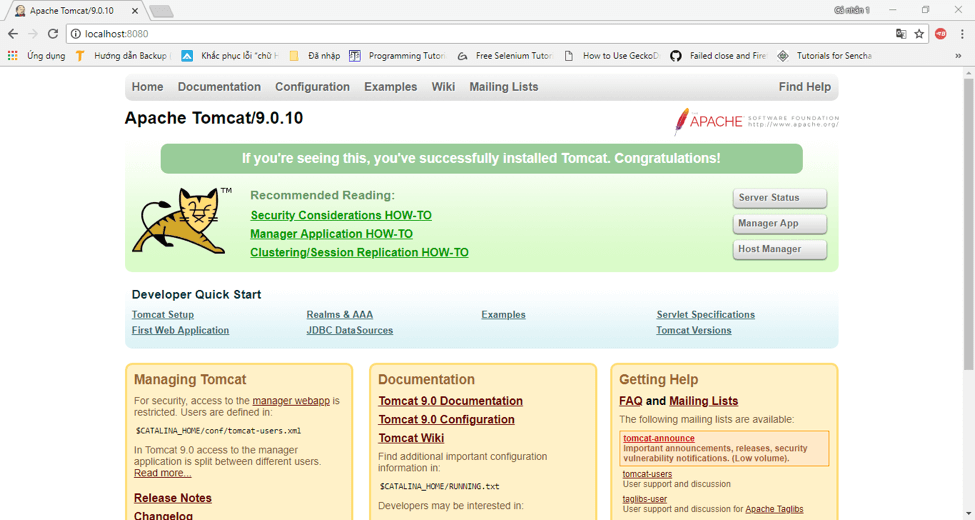
Task: Open Examples link under Developer Quick Start
Action: [x=503, y=315]
